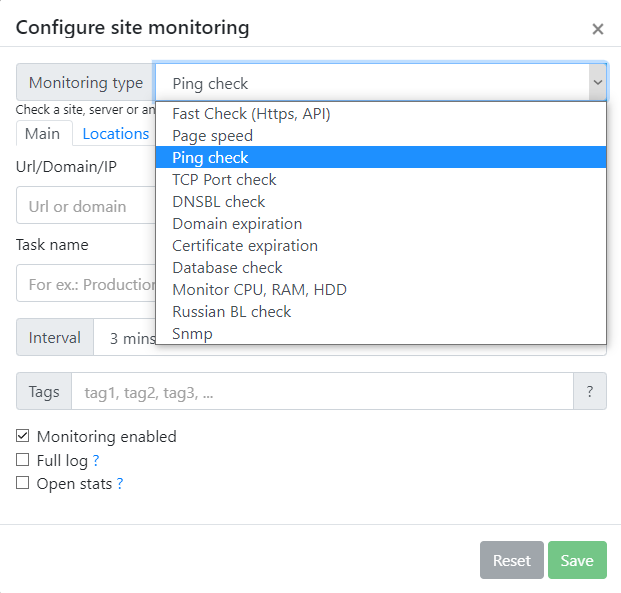The width and height of the screenshot is (621, 593).
Task: Click the Reset button
Action: (511, 561)
